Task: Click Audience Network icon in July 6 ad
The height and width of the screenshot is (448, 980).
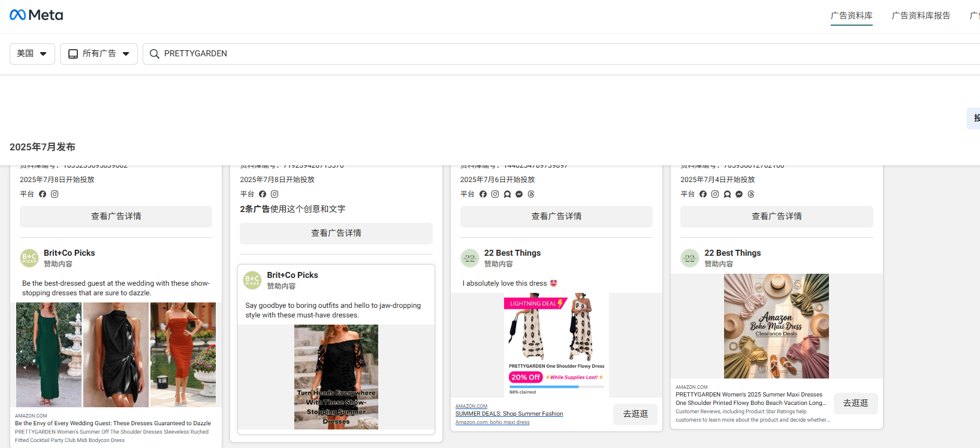Action: click(x=507, y=194)
